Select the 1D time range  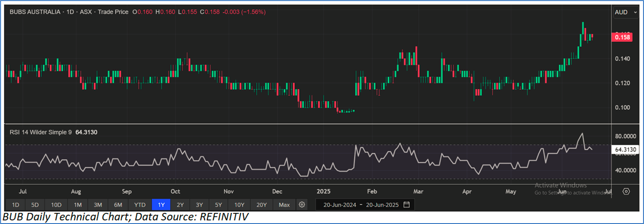click(x=15, y=205)
